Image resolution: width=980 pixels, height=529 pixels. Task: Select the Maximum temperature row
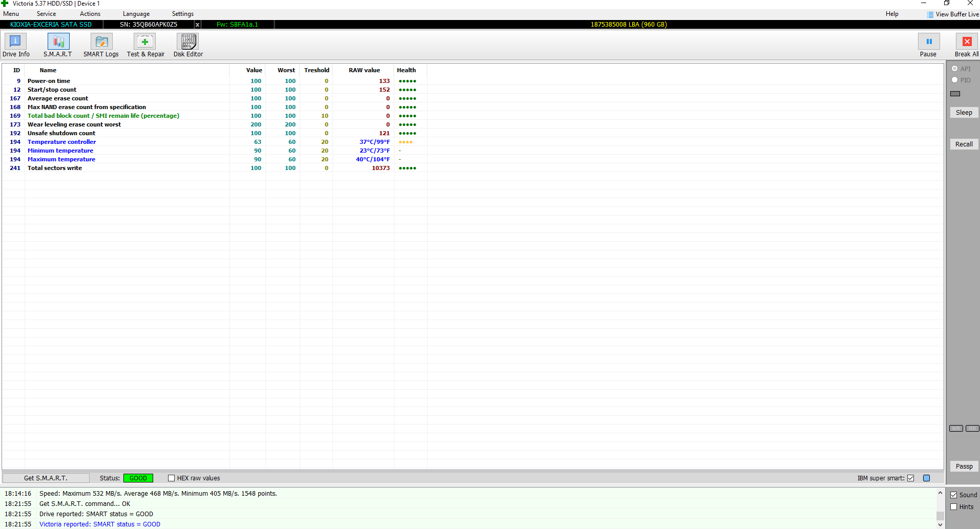click(x=215, y=159)
